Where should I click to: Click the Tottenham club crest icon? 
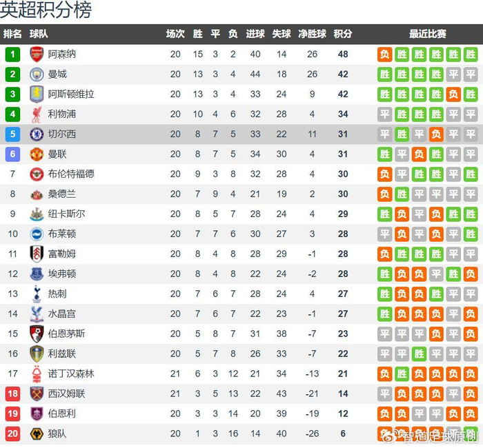click(x=37, y=294)
